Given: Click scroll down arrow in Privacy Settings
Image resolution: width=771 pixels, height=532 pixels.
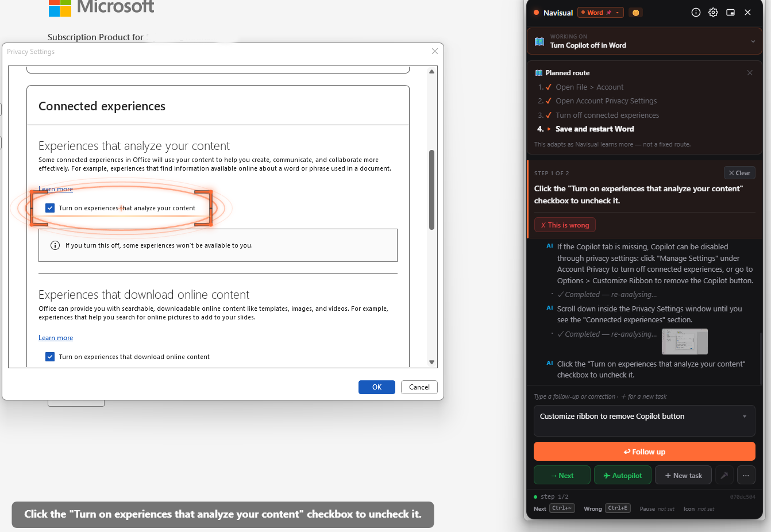Looking at the screenshot, I should pos(431,362).
